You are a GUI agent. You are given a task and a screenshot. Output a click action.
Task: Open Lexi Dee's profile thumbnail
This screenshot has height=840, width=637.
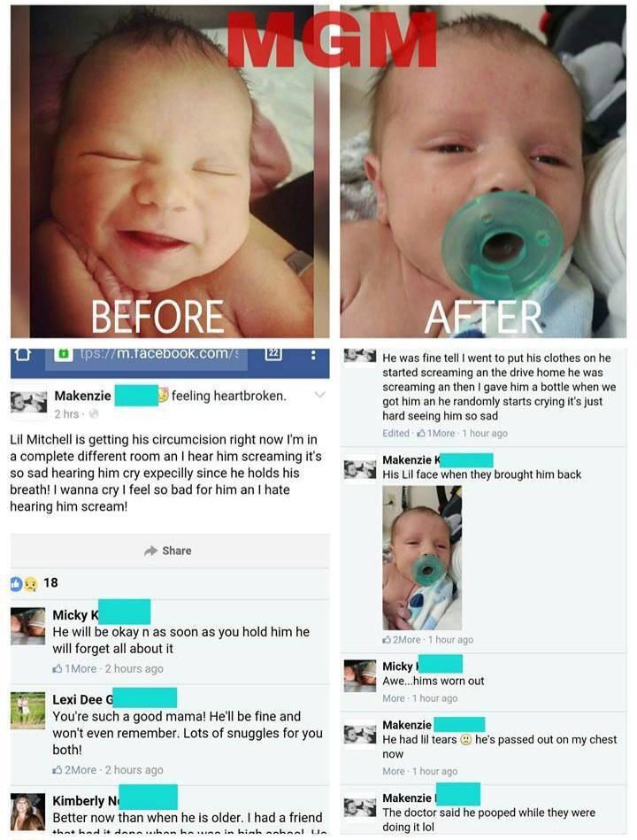(27, 711)
